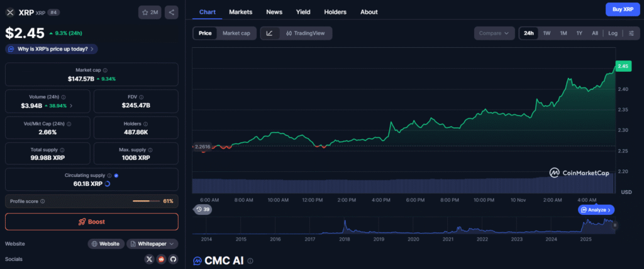The width and height of the screenshot is (644, 269).
Task: Open the Holders tab
Action: coord(335,12)
